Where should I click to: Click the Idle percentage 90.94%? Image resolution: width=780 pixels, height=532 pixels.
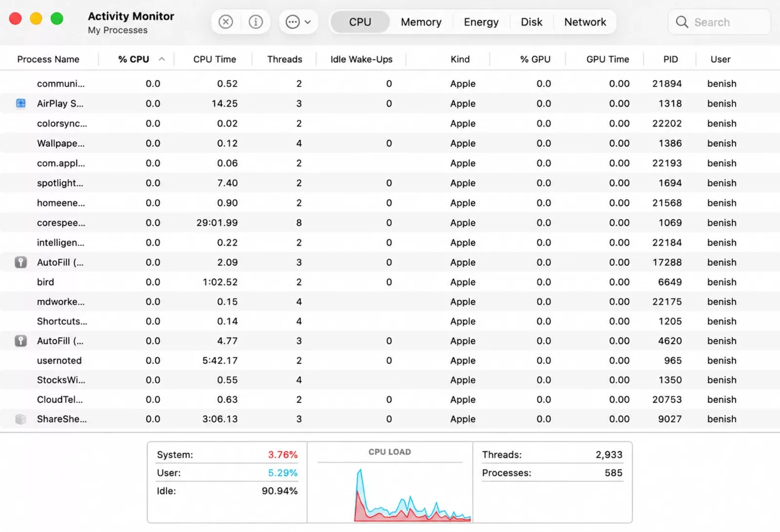click(279, 491)
